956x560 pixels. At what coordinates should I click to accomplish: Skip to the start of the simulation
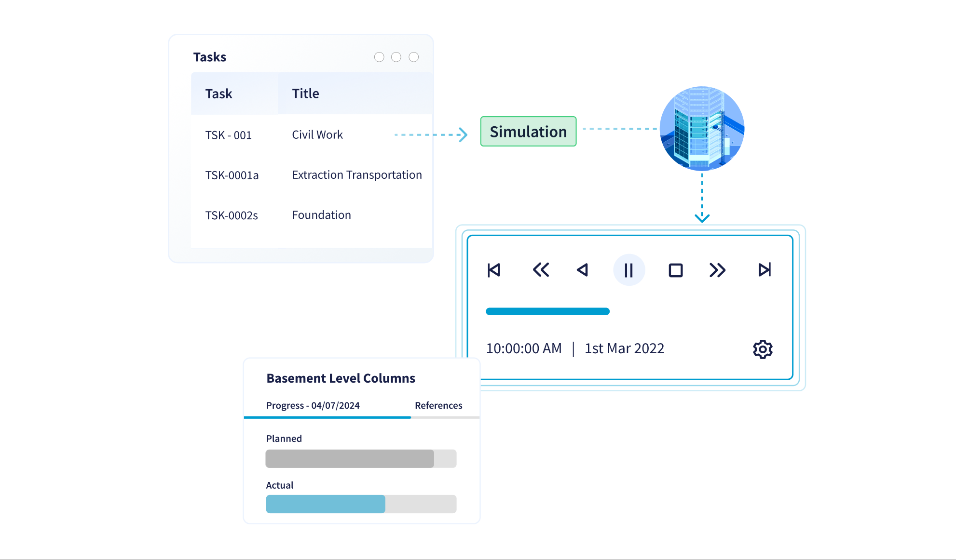[494, 270]
